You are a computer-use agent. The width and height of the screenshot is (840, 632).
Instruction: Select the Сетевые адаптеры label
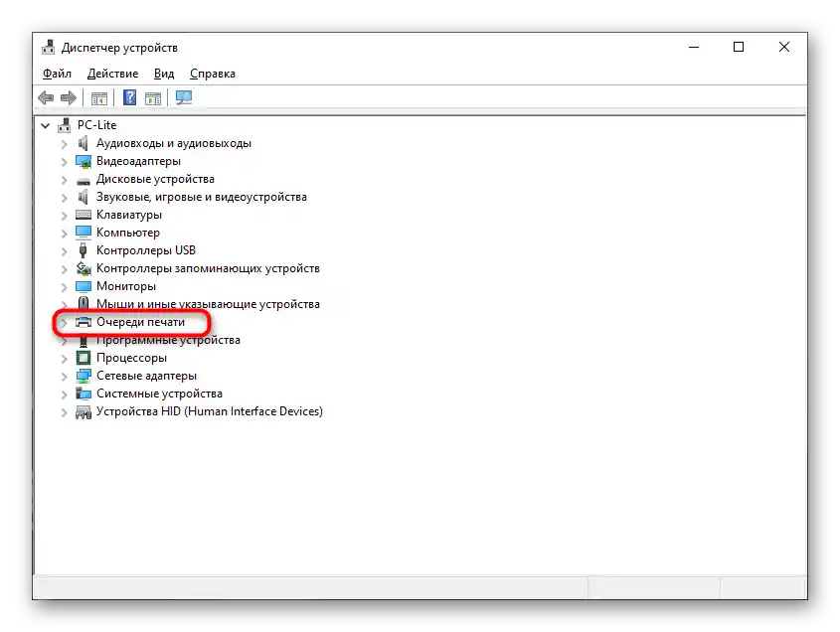point(146,376)
